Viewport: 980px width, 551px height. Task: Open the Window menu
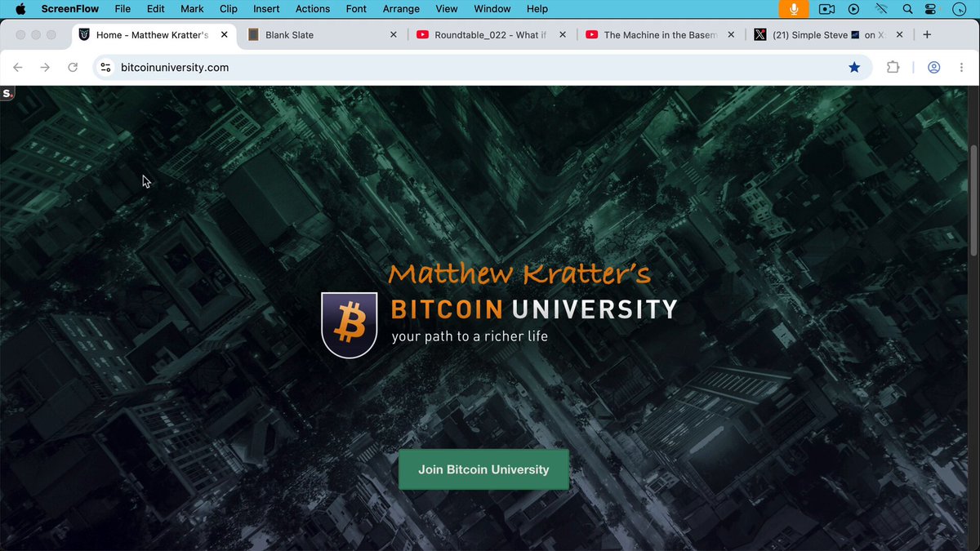pyautogui.click(x=492, y=9)
